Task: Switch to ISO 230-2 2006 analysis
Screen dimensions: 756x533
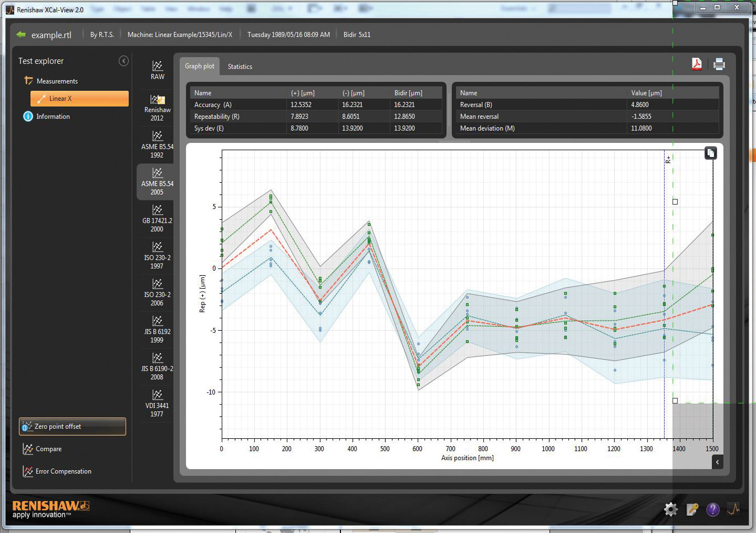Action: click(157, 293)
